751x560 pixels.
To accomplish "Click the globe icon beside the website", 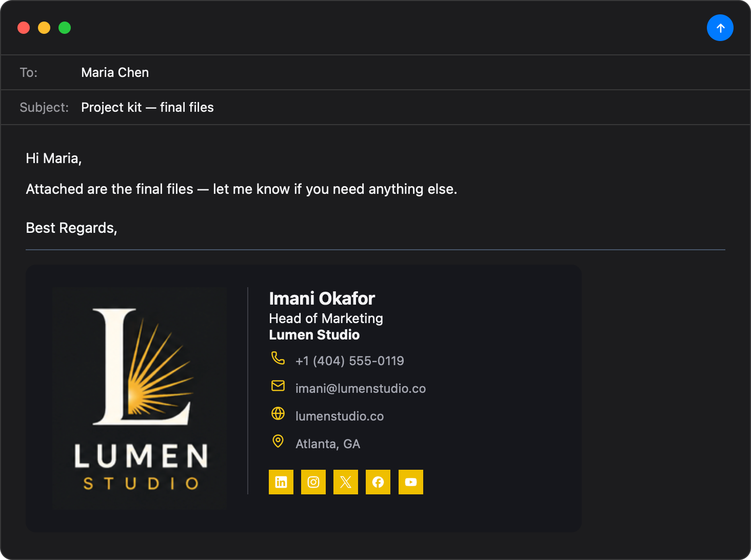I will point(278,413).
